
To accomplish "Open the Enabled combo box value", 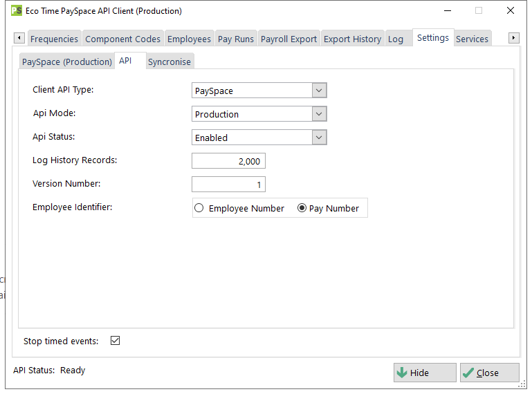I will [252, 138].
